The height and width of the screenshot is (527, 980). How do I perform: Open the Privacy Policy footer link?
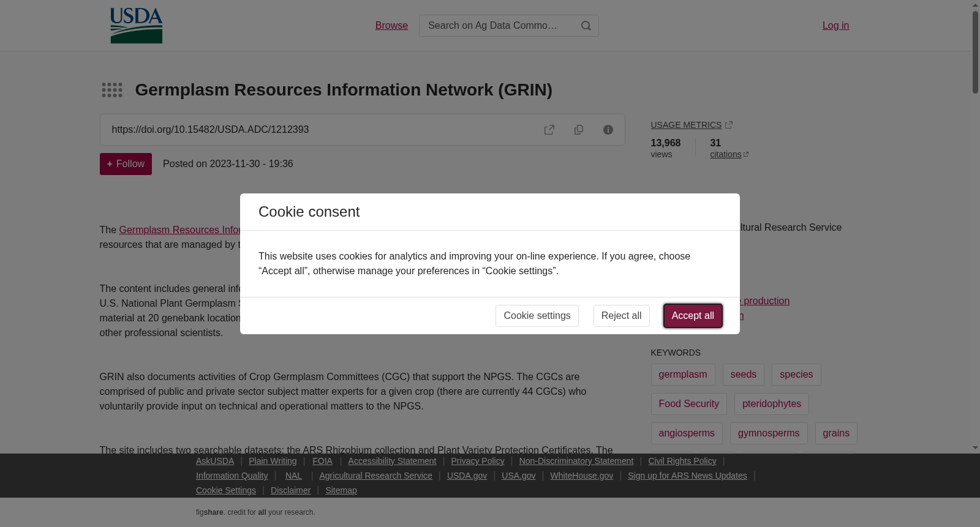coord(478,461)
